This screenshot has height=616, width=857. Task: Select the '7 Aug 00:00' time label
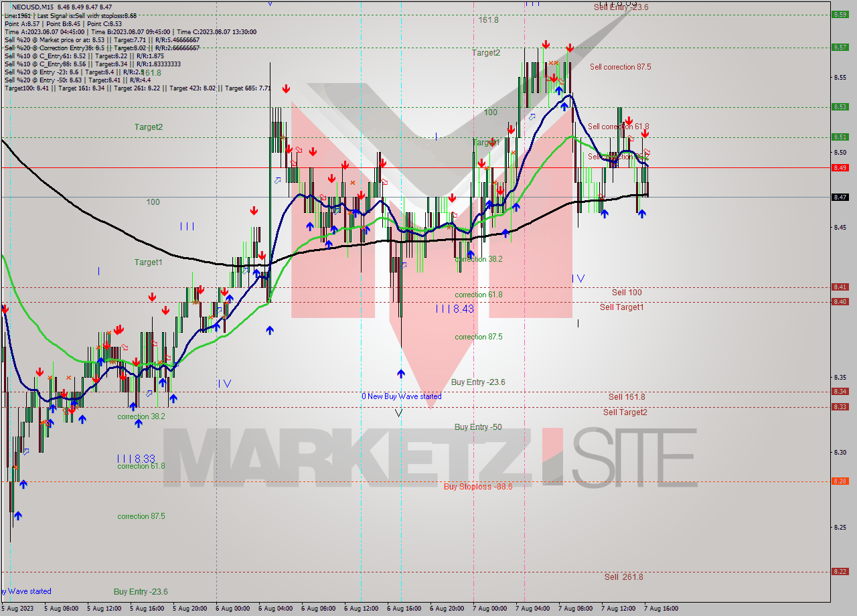tap(490, 609)
